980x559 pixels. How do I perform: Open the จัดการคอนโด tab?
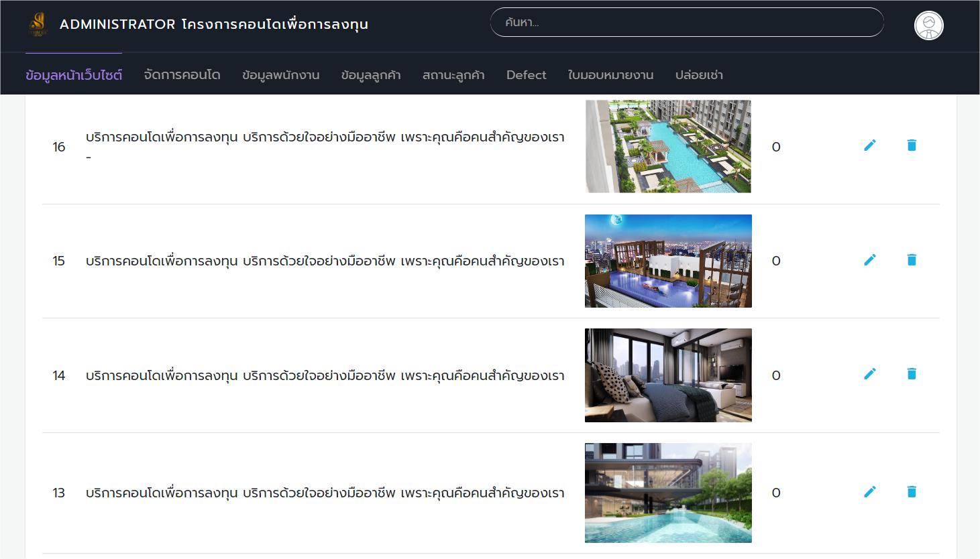tap(182, 75)
